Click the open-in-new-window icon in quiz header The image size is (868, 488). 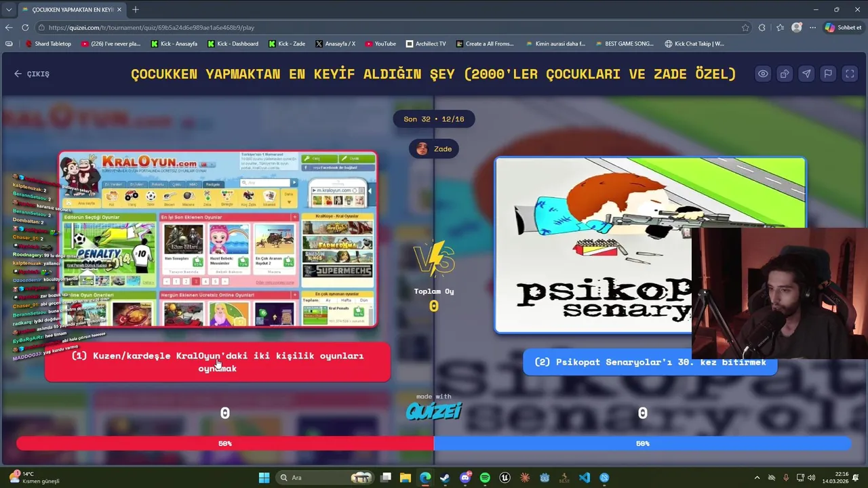(x=785, y=74)
